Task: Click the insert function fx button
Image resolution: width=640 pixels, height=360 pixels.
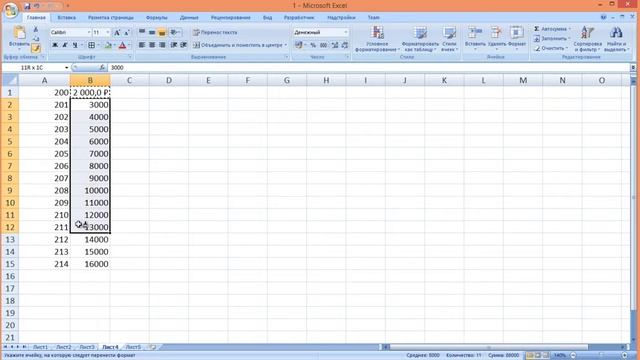Action: (102, 67)
